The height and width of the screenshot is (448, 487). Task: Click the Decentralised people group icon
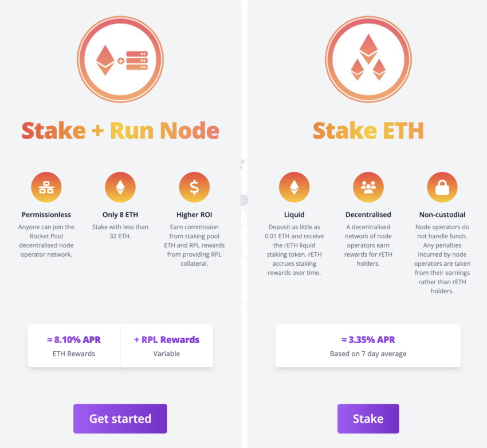point(368,187)
